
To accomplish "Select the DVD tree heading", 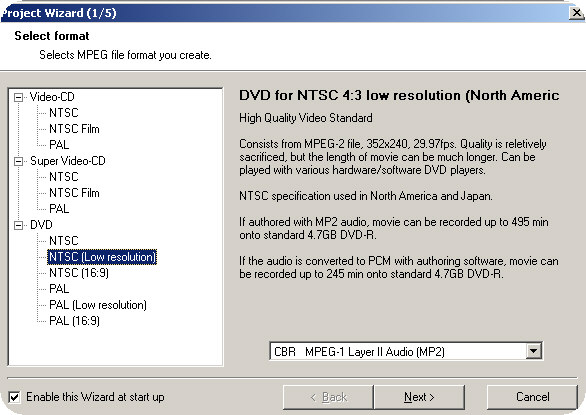I will coord(41,225).
